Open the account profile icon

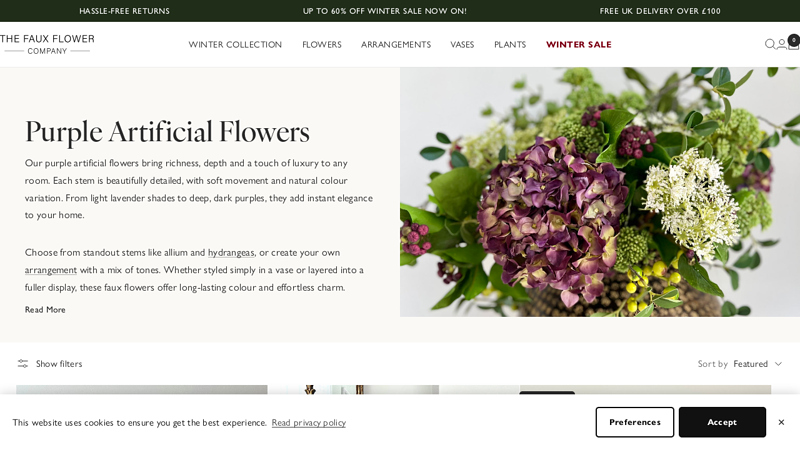pos(782,44)
